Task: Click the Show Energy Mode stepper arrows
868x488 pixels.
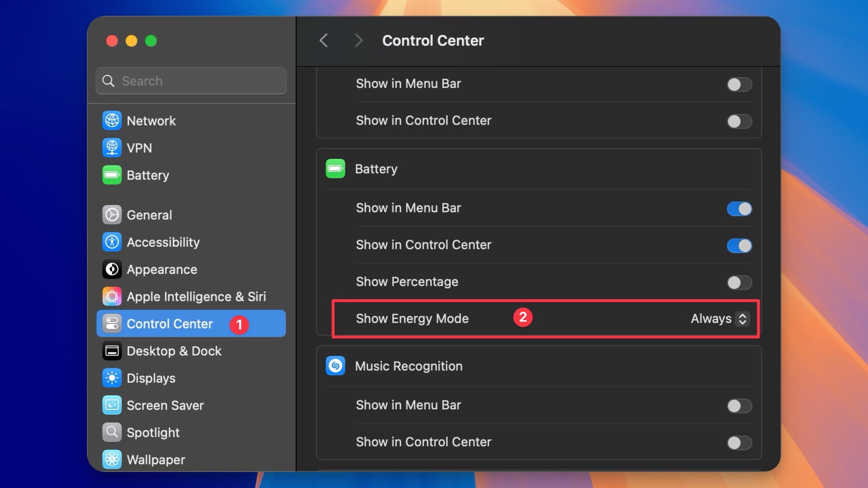Action: pyautogui.click(x=743, y=319)
